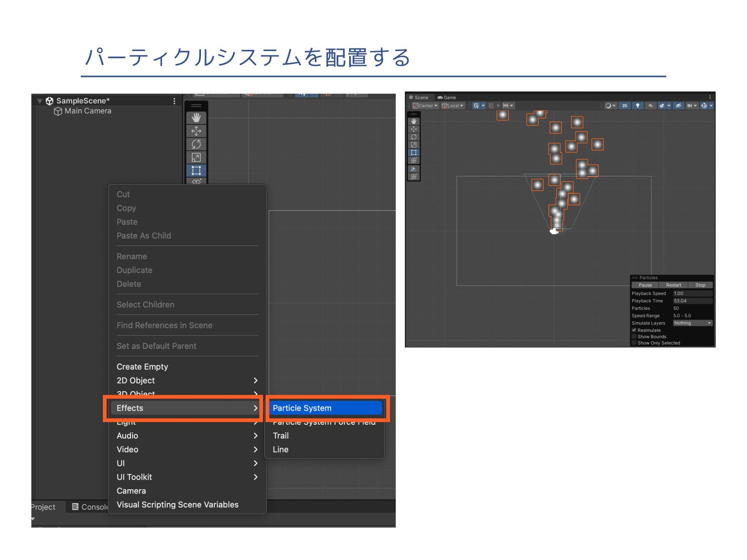Select the Rect tool in left toolbar

(x=196, y=170)
